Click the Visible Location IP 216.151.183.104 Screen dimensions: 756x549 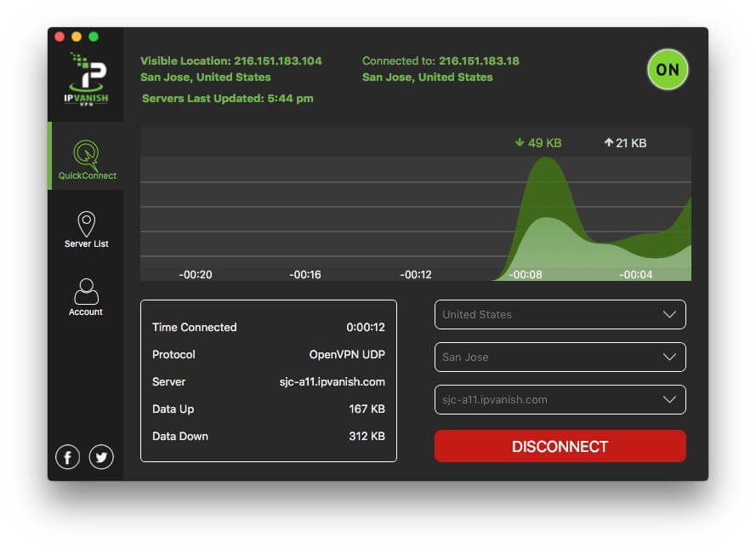[278, 60]
